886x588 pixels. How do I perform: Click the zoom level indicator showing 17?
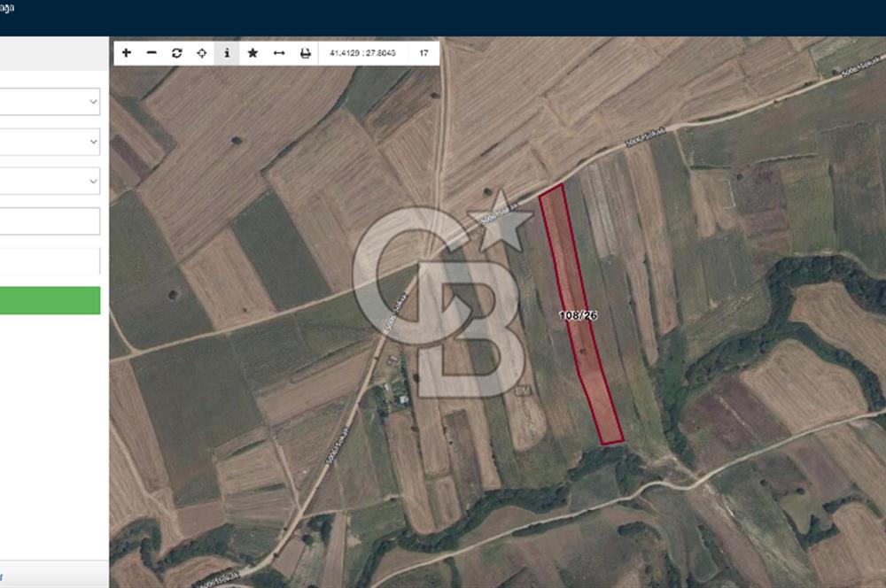(x=424, y=53)
